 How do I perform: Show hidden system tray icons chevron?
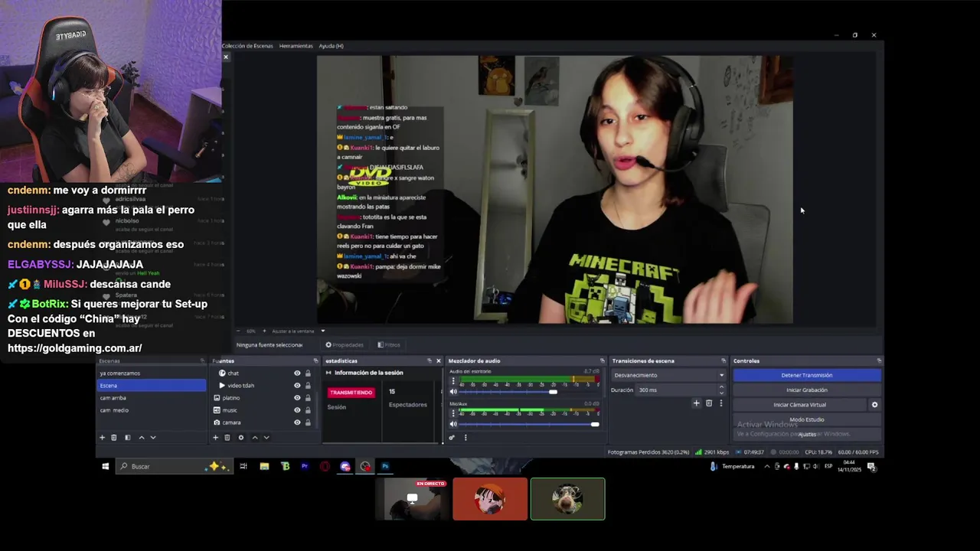767,466
